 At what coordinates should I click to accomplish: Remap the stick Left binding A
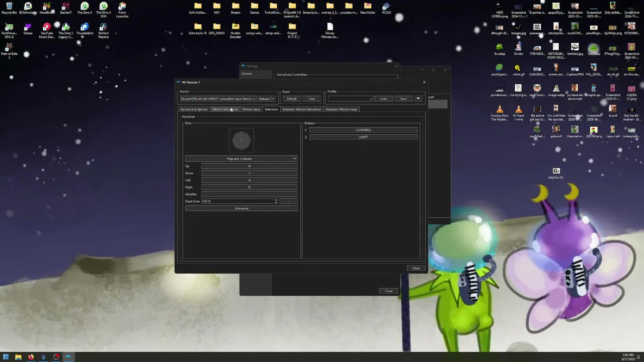[250, 180]
